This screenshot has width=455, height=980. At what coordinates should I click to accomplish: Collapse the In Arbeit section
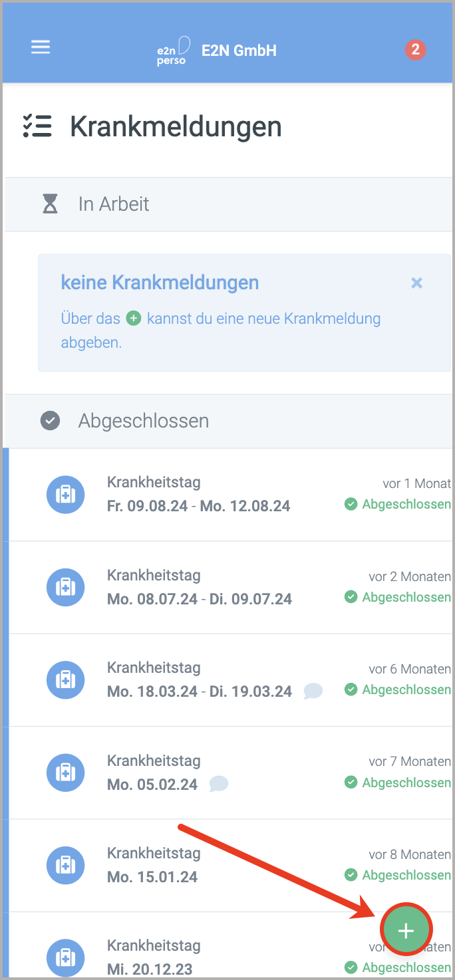[x=113, y=204]
